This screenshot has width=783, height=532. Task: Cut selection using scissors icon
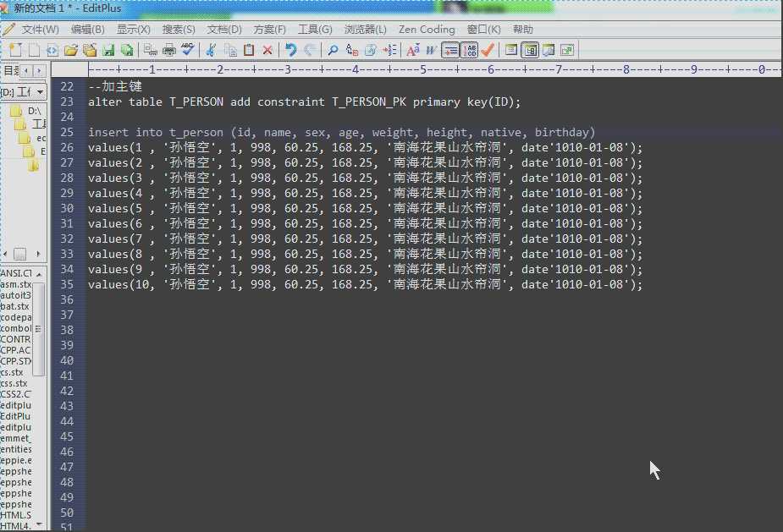click(x=211, y=50)
